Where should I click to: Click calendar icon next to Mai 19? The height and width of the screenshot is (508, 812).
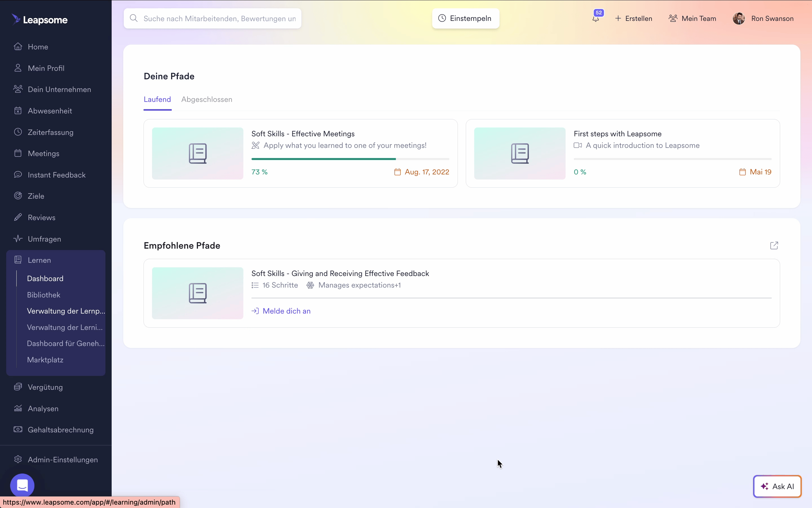click(742, 172)
